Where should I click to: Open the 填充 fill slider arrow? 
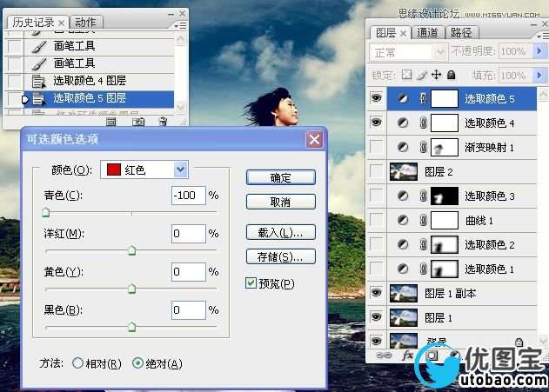point(539,75)
